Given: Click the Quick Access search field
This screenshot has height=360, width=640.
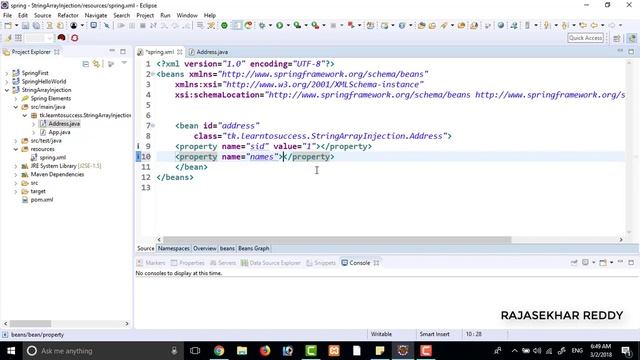Looking at the screenshot, I should click(586, 38).
